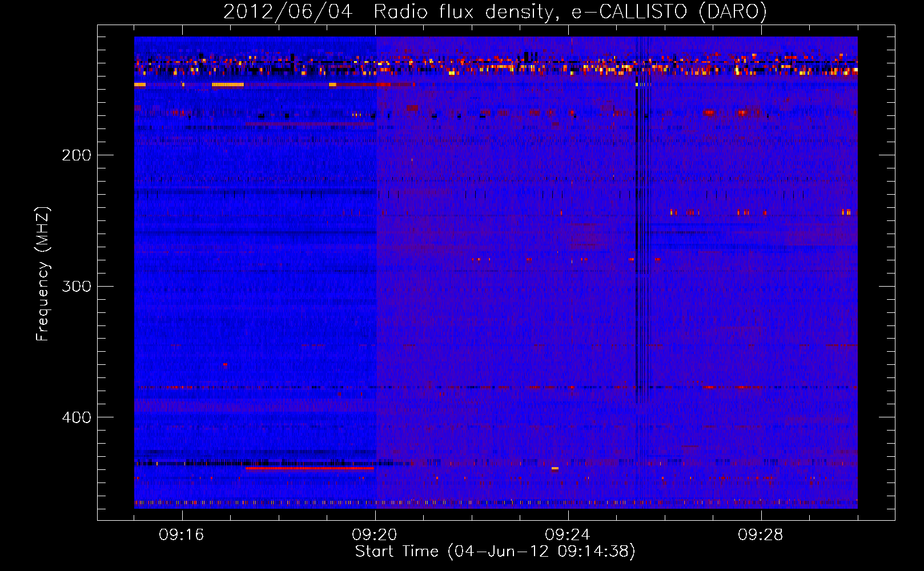Click the 300 frequency tick label
The height and width of the screenshot is (571, 924).
tap(77, 286)
